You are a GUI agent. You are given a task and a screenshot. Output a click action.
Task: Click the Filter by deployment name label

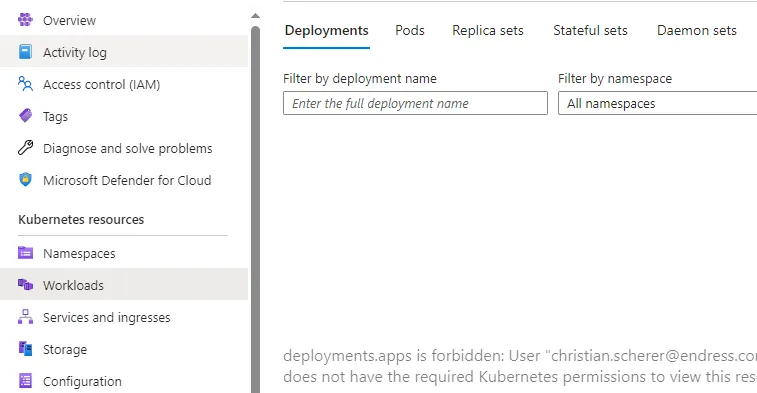(x=360, y=78)
